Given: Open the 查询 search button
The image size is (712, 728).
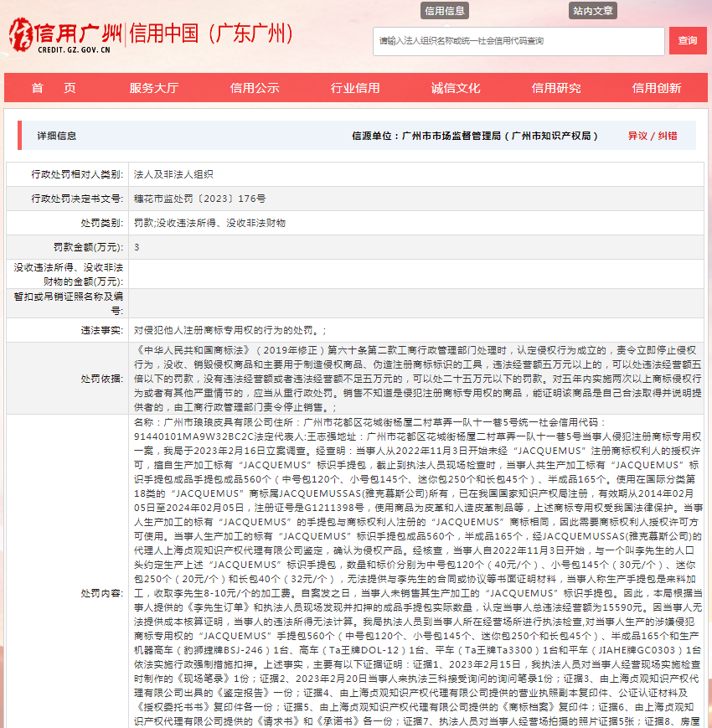Looking at the screenshot, I should [x=689, y=42].
